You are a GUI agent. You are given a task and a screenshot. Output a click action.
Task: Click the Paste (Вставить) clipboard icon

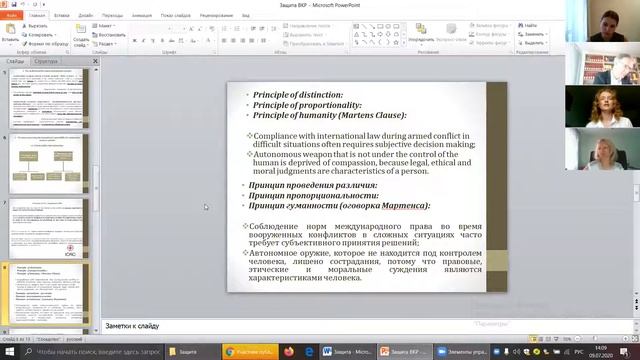point(10,29)
